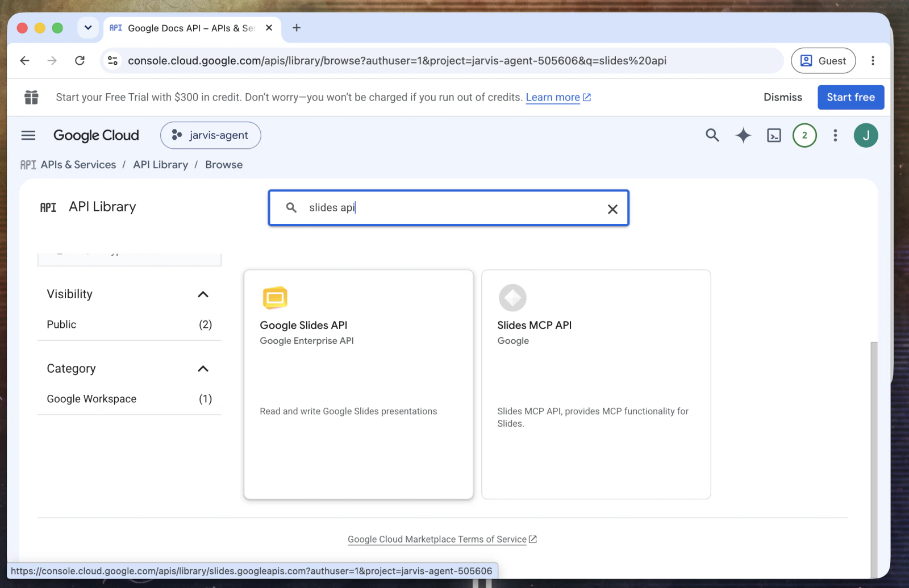Filter by Public visibility
The width and height of the screenshot is (909, 588).
[130, 324]
